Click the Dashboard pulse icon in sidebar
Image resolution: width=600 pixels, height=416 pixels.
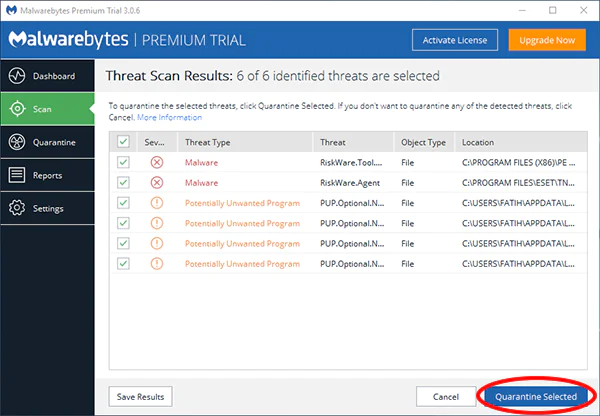[16, 76]
